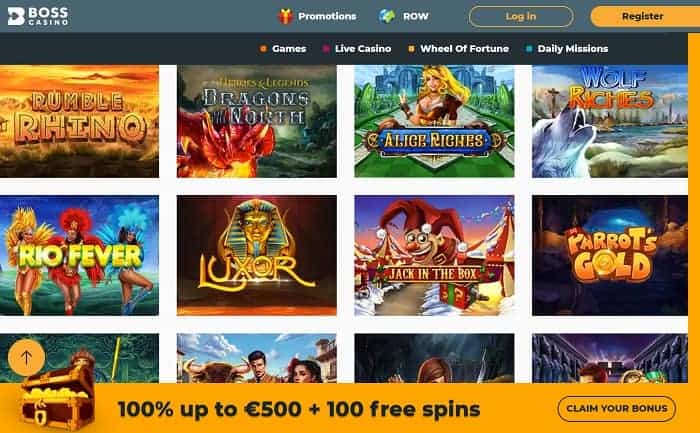Click the Register button
Screen dimensions: 700x433
645,17
